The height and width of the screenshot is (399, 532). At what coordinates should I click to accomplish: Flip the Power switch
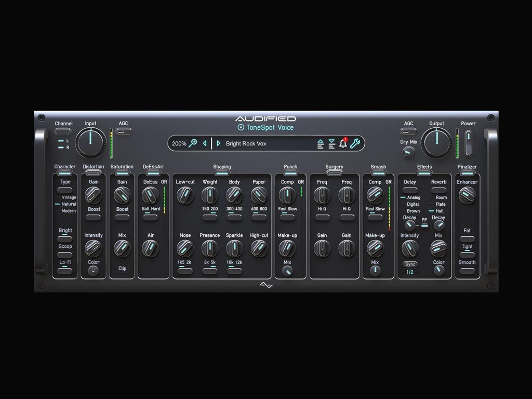(468, 143)
